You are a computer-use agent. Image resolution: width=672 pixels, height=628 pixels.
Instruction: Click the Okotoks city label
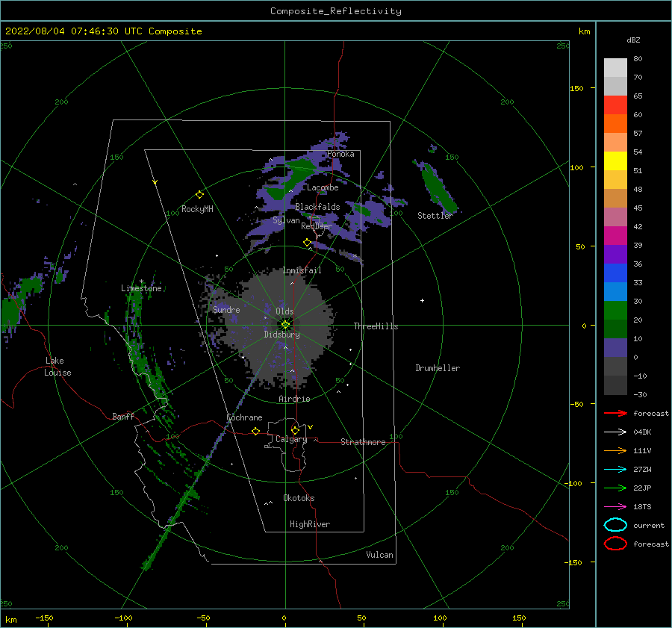[x=299, y=498]
